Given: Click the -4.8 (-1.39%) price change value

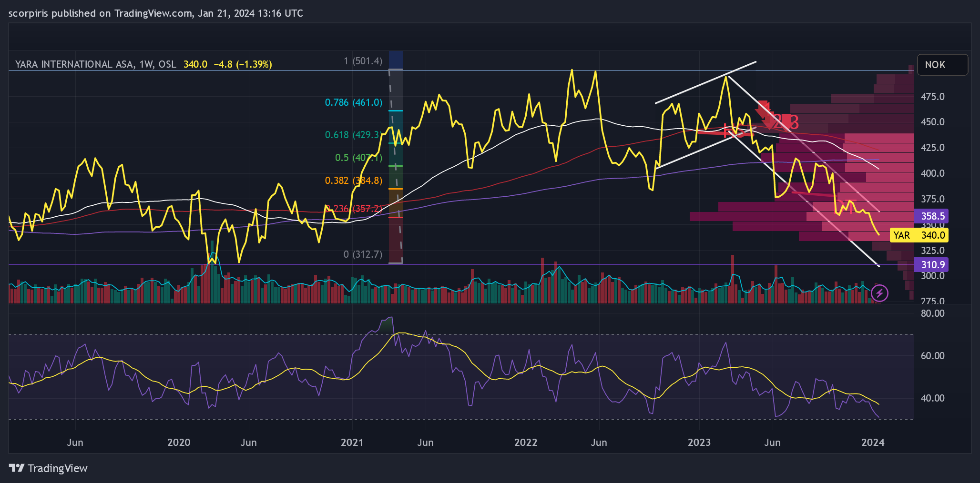Looking at the screenshot, I should tap(243, 64).
